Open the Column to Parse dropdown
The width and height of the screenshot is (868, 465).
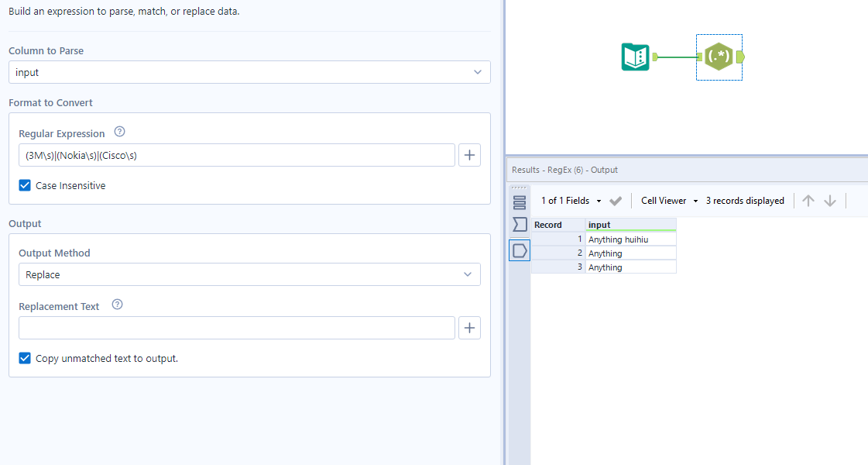(x=249, y=71)
